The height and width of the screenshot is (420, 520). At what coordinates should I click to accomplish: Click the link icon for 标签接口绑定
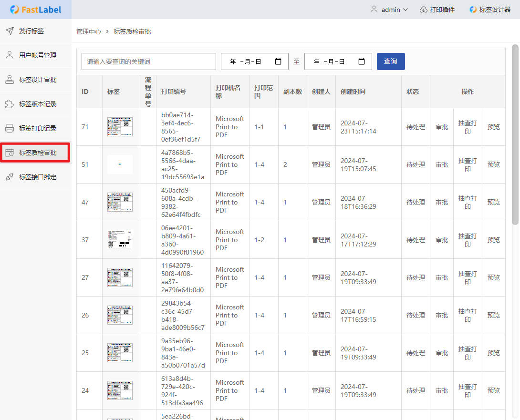click(x=10, y=177)
